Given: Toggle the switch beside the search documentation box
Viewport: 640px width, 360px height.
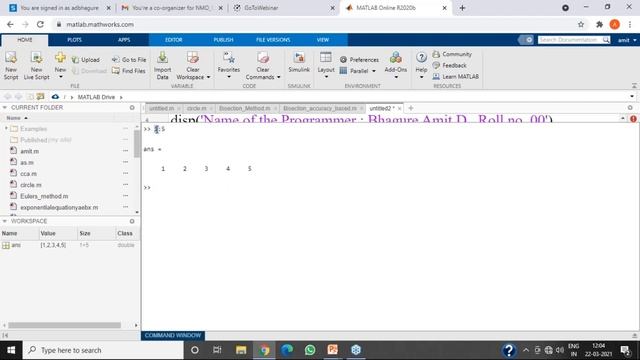Looking at the screenshot, I should (526, 40).
